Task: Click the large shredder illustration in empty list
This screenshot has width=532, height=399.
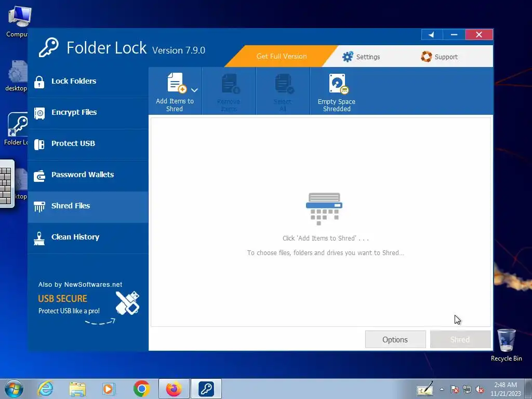Action: coord(324,209)
